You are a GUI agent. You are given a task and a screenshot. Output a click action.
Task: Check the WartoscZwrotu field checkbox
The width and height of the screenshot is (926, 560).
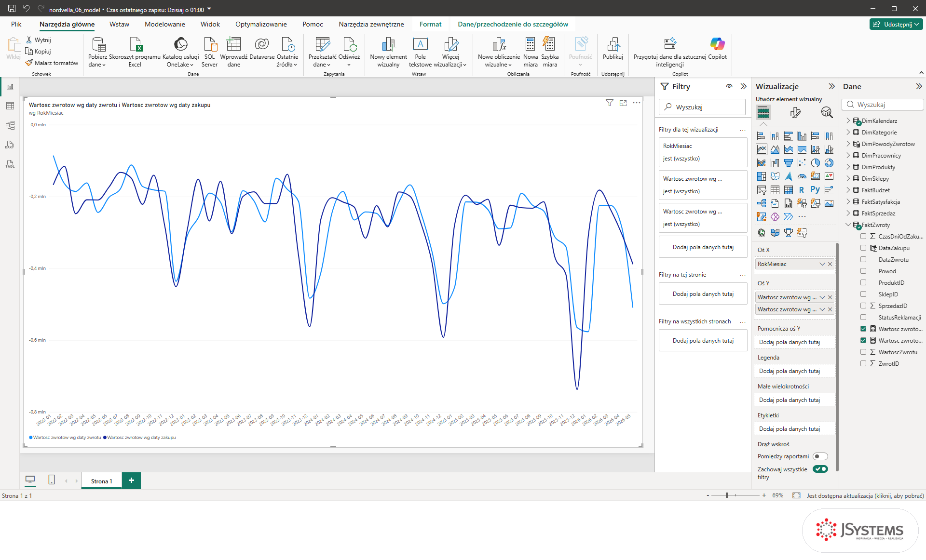pyautogui.click(x=863, y=352)
